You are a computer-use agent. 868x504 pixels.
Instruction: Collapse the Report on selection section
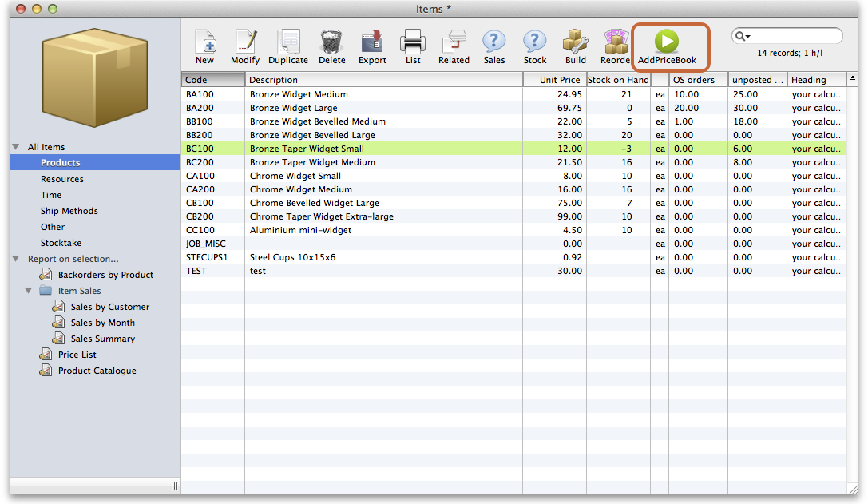[x=16, y=259]
